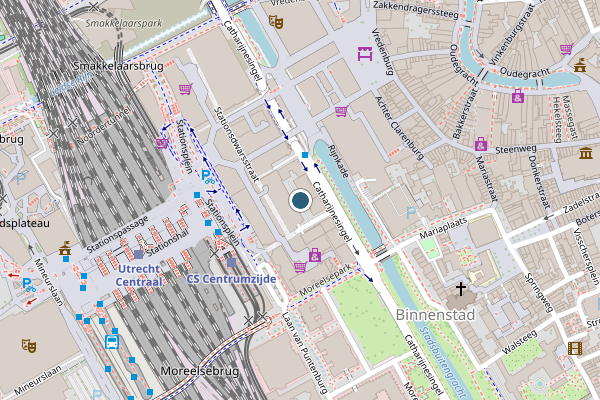The image size is (600, 400).
Task: Click the Utrecht Centraal station label
Action: point(139,275)
